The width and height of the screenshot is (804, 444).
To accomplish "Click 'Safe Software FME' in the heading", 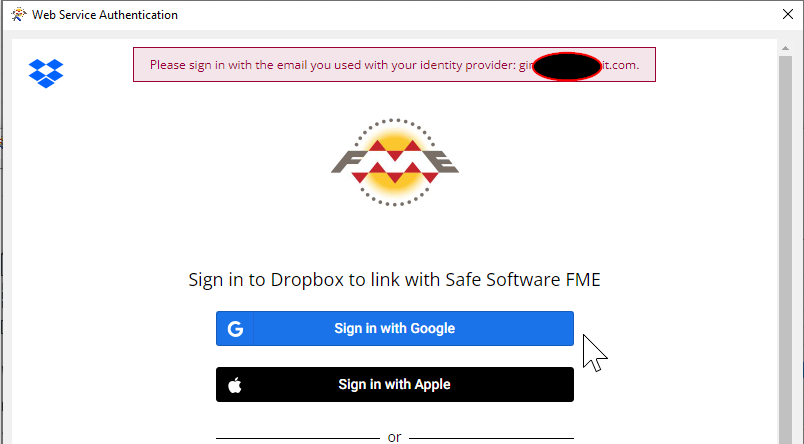I will click(x=523, y=280).
